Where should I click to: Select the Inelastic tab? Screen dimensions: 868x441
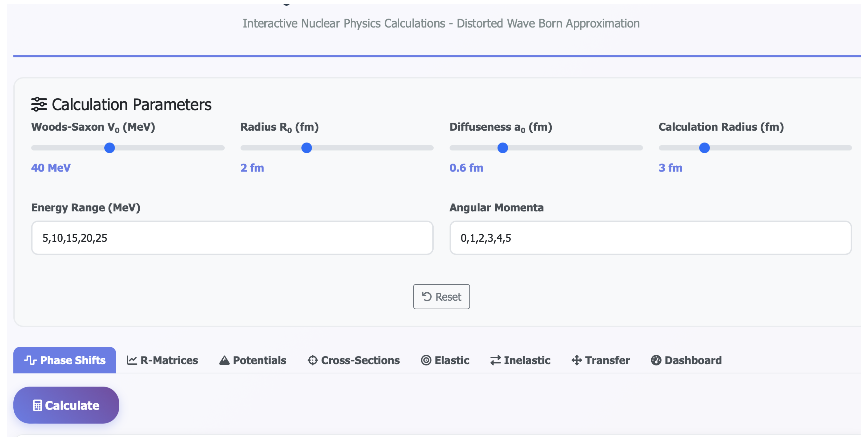(x=520, y=360)
